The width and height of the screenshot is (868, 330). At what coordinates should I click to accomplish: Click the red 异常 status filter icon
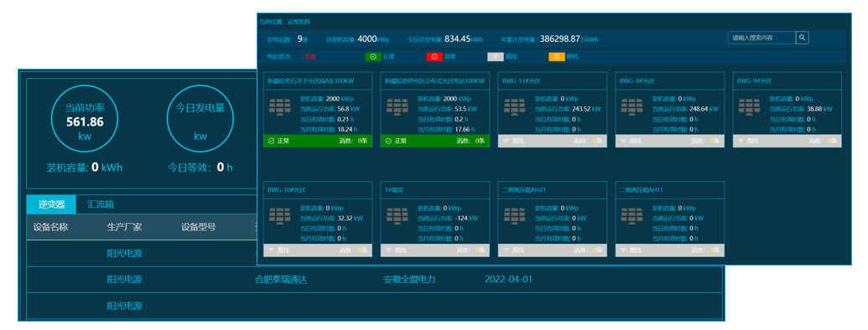tap(434, 56)
